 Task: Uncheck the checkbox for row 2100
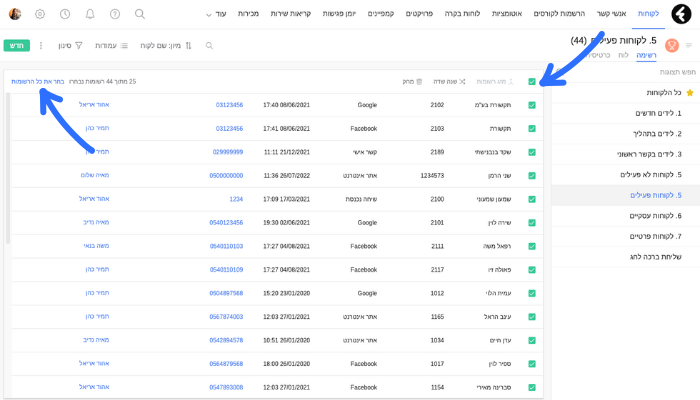pos(532,199)
